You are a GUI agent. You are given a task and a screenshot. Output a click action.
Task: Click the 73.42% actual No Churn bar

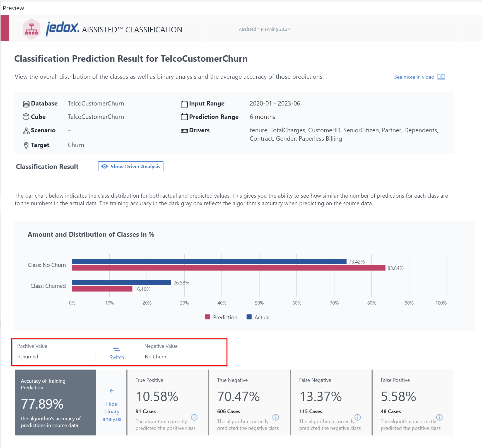pos(209,262)
